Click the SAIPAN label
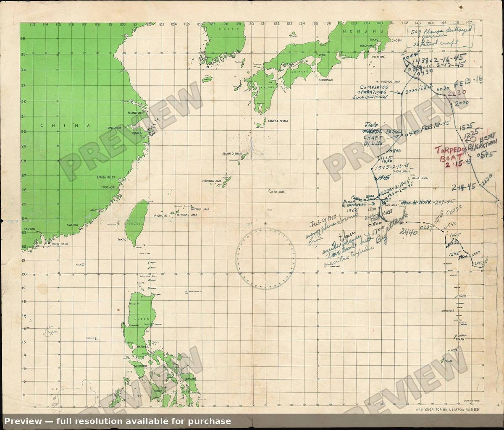 462,336
